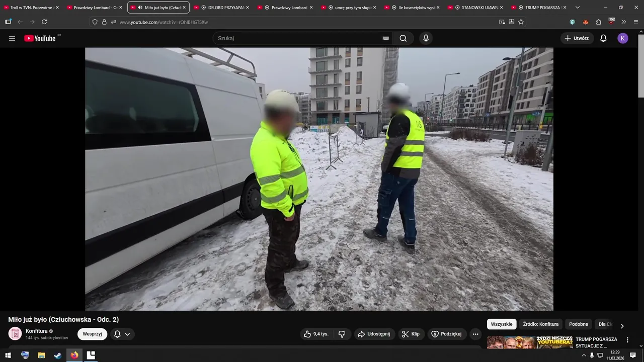Viewport: 644px width, 362px height.
Task: Show more toolbar items overflow chevron
Action: point(624,22)
